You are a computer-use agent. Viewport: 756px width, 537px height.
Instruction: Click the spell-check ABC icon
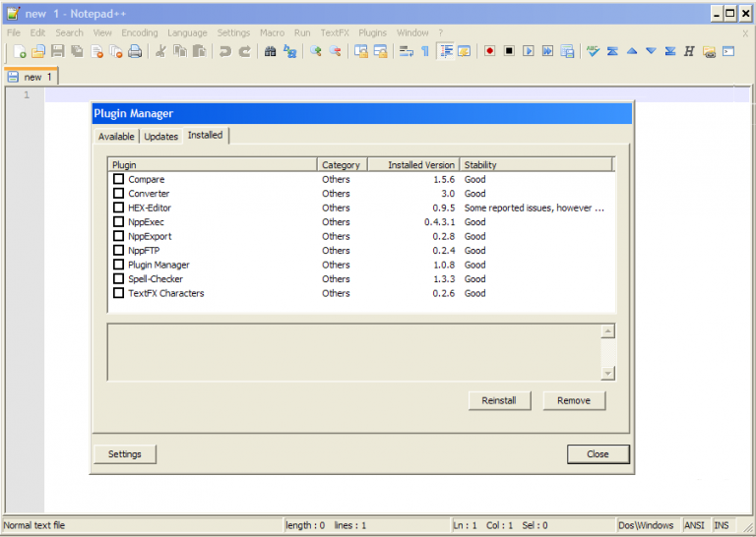[x=593, y=51]
